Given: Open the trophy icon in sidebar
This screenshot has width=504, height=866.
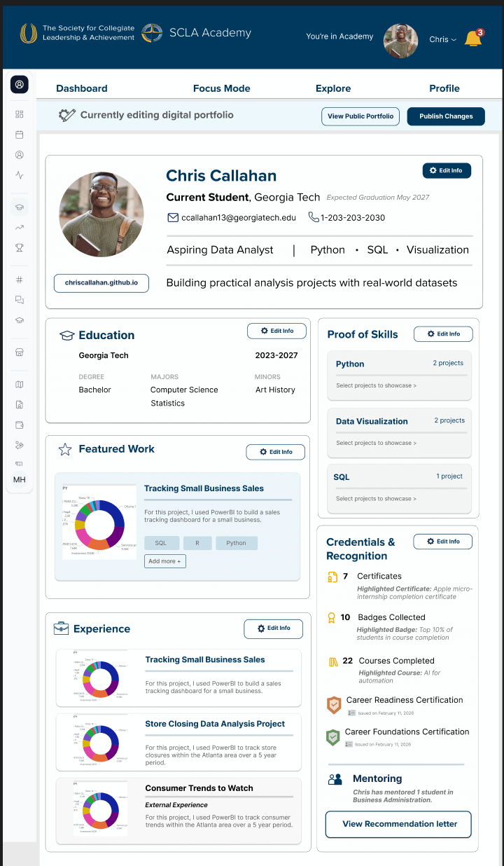Looking at the screenshot, I should click(x=20, y=247).
